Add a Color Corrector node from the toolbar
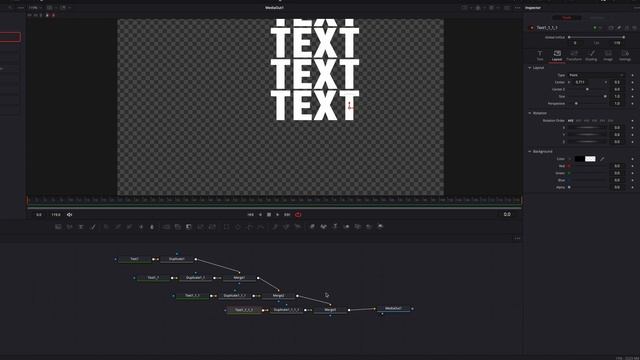Image resolution: width=640 pixels, height=360 pixels. pyautogui.click(x=107, y=227)
